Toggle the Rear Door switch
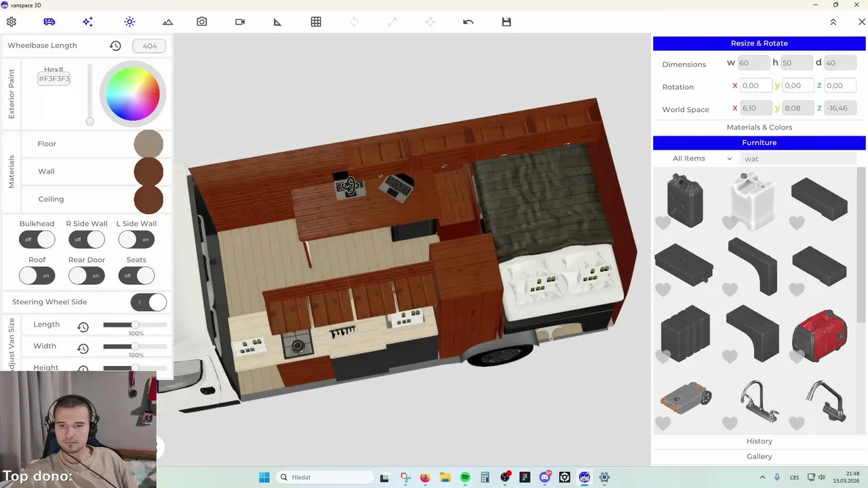The width and height of the screenshot is (868, 488). pos(87,276)
